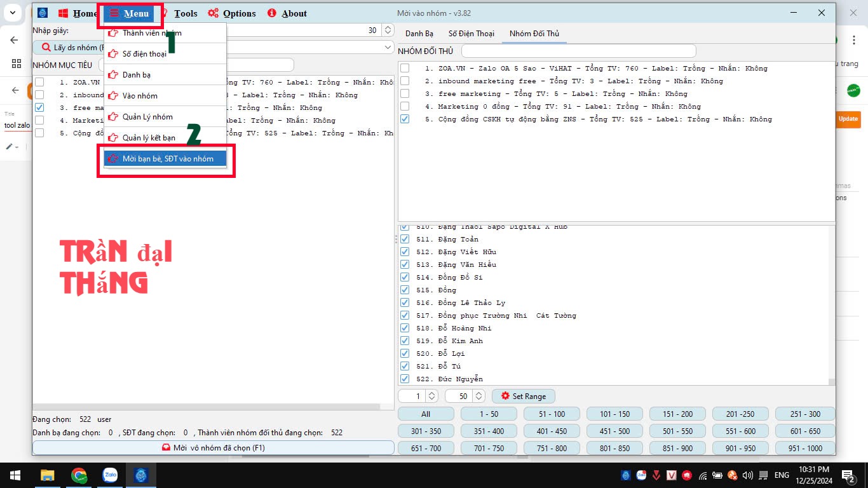This screenshot has height=488, width=868.
Task: Click the mail icon on 'Mời vô nhóm' button
Action: [166, 448]
